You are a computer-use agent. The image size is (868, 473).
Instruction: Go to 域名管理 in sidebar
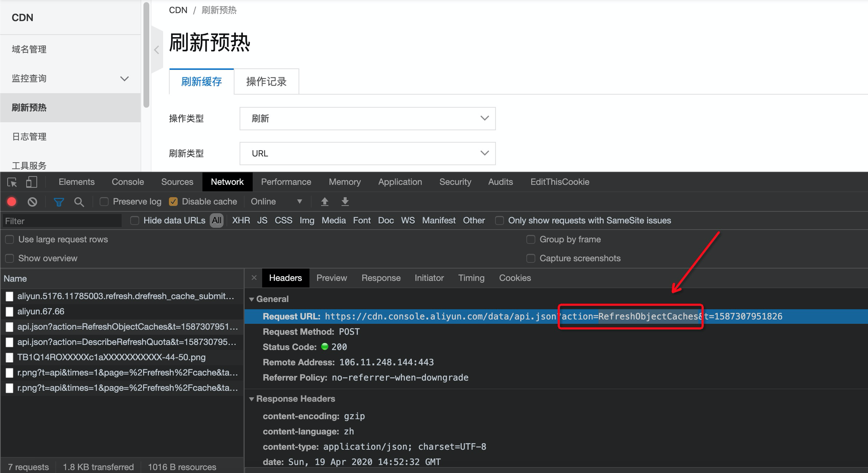pos(29,49)
